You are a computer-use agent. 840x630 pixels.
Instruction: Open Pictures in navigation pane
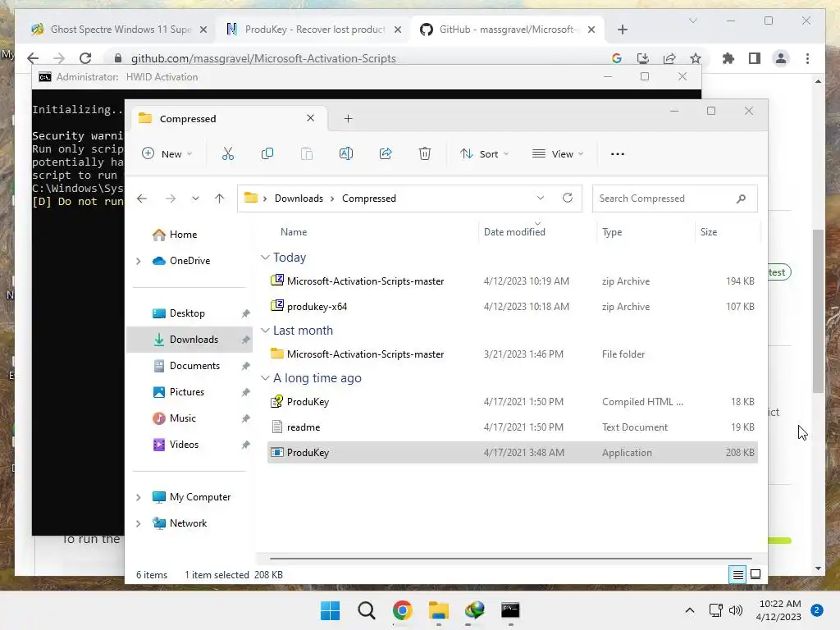186,392
